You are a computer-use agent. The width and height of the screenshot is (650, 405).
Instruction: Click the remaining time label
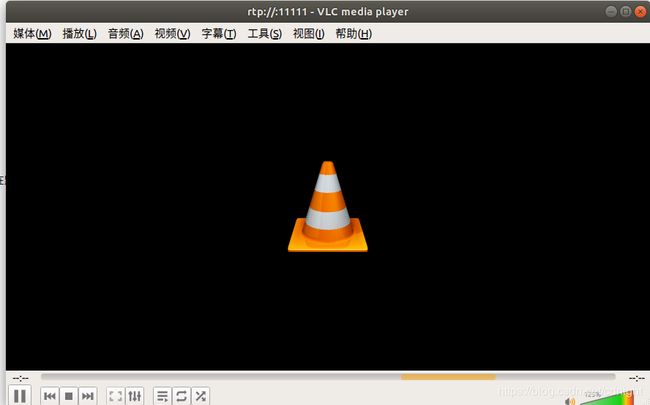click(x=636, y=378)
